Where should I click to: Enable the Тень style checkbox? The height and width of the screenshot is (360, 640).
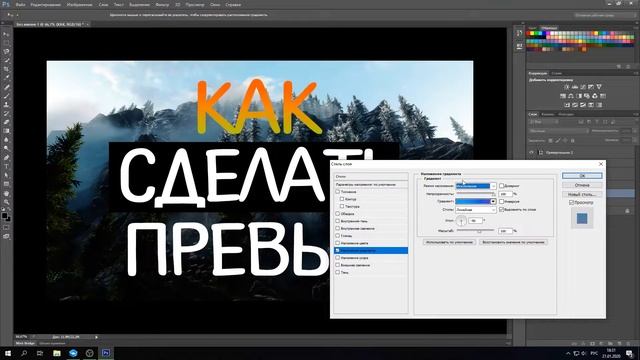click(x=338, y=272)
